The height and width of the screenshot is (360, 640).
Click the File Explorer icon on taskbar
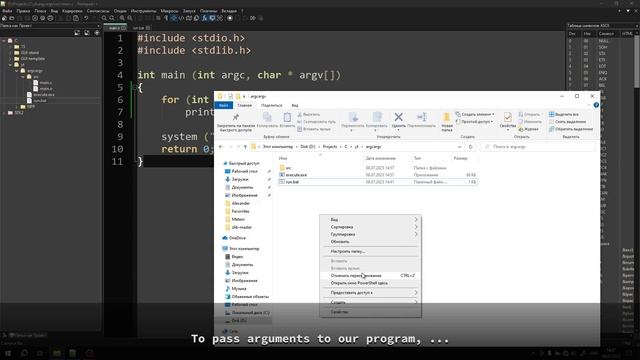tap(56, 353)
